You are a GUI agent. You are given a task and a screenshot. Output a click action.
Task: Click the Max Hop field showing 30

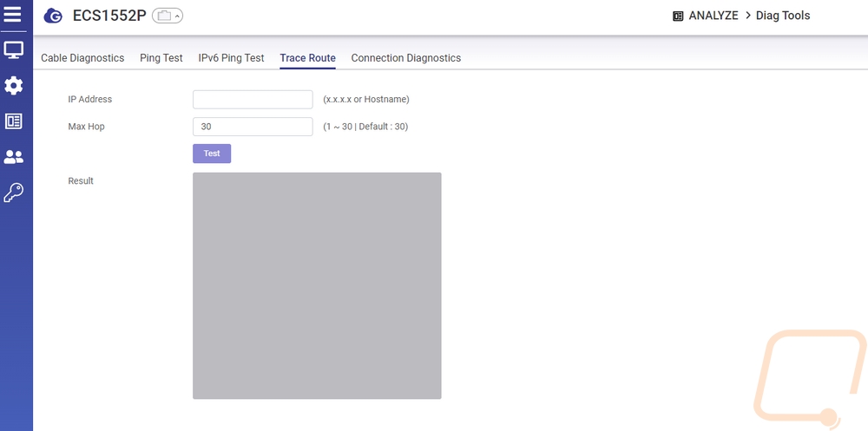[x=253, y=127]
